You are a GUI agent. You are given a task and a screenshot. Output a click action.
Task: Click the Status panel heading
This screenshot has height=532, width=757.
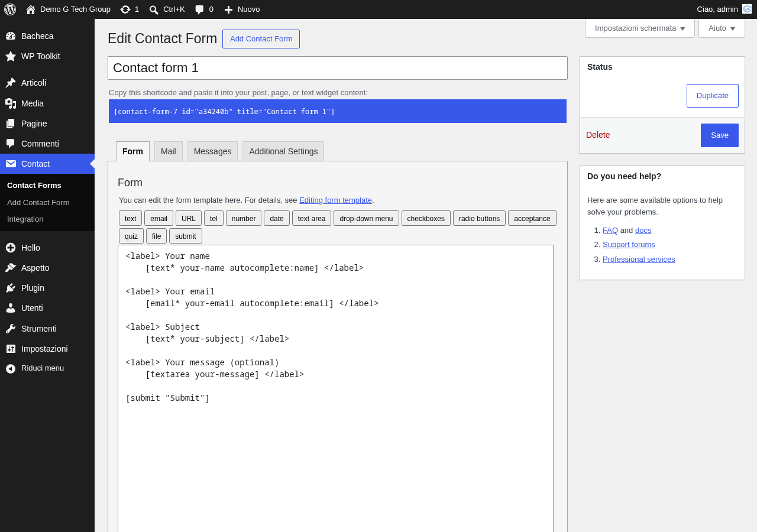[600, 67]
